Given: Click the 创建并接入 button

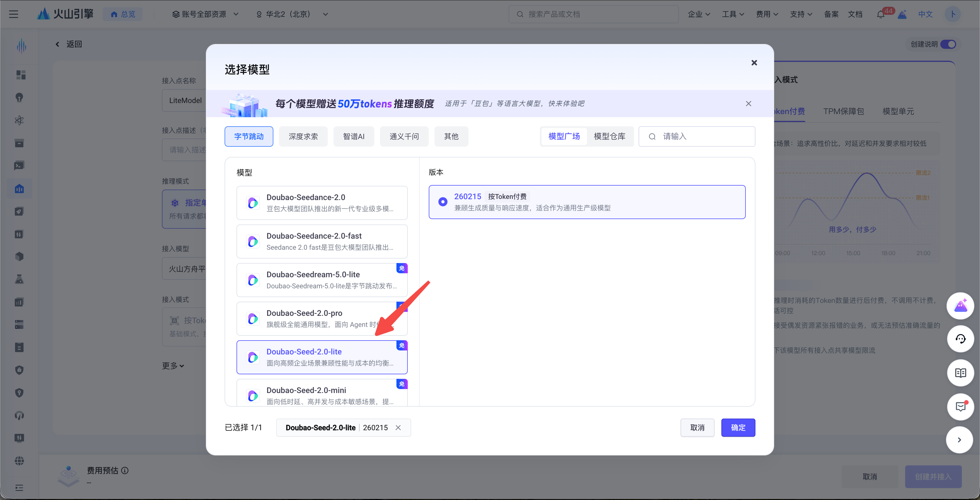Looking at the screenshot, I should (933, 477).
